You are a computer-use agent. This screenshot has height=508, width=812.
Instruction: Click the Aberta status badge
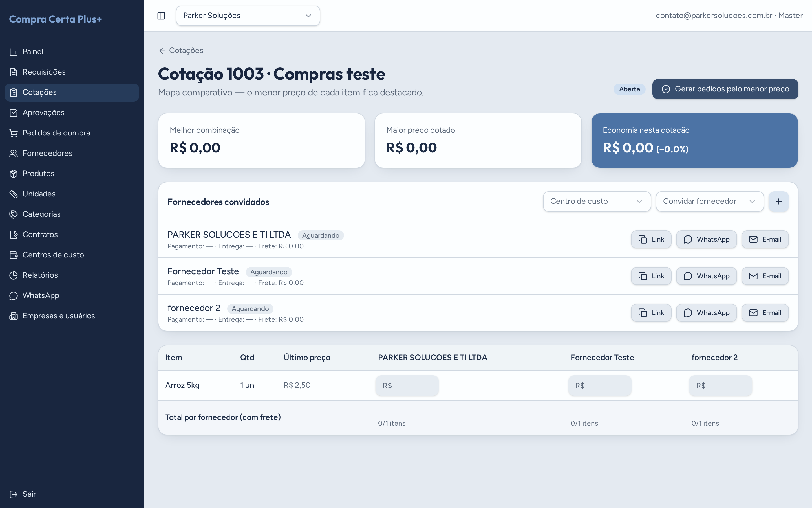click(629, 89)
